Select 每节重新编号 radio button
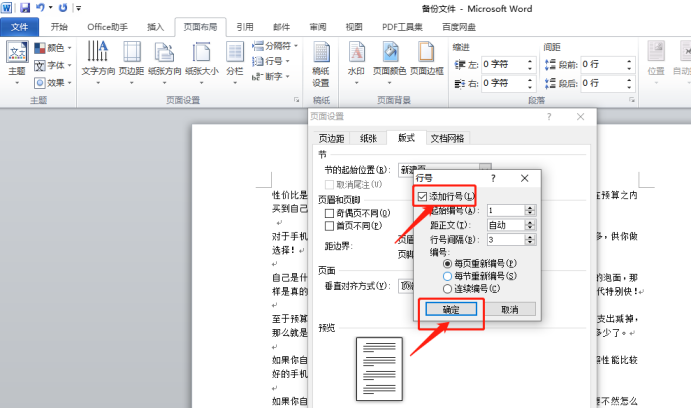692x409 pixels. pyautogui.click(x=447, y=276)
